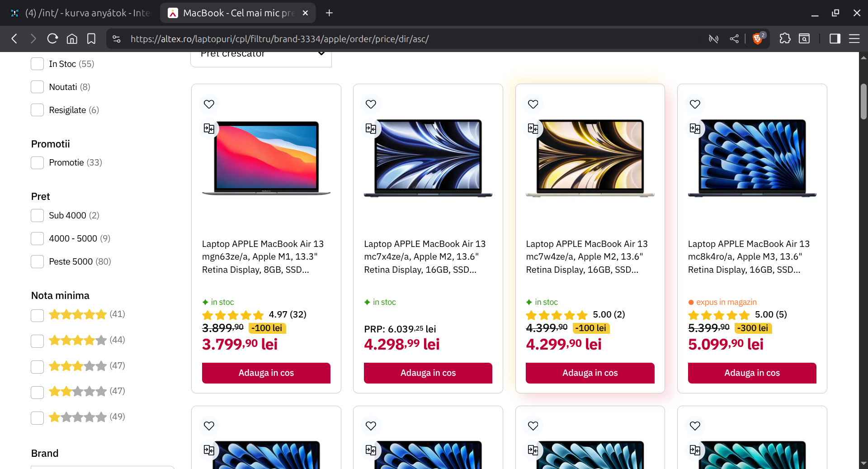This screenshot has height=469, width=868.
Task: Open MacBook Air mc7w4ze/a product title link
Action: pyautogui.click(x=586, y=256)
